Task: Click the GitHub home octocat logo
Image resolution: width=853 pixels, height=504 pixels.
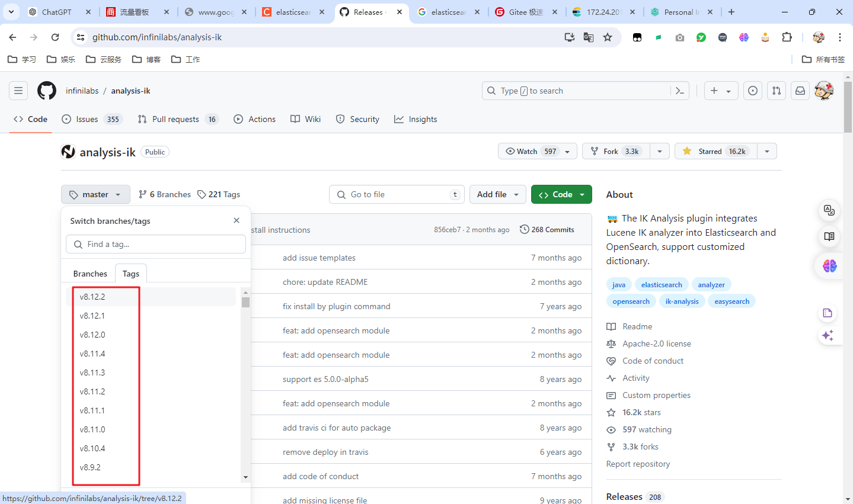Action: 46,90
